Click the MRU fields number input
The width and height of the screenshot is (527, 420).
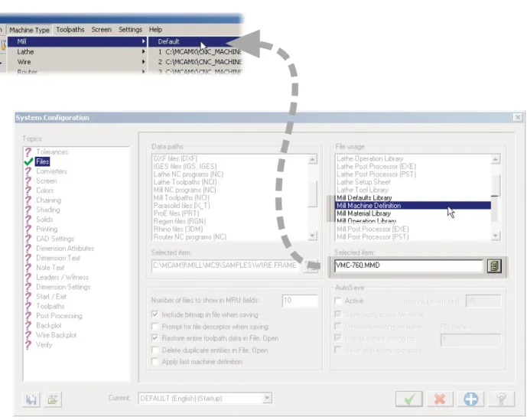(300, 301)
